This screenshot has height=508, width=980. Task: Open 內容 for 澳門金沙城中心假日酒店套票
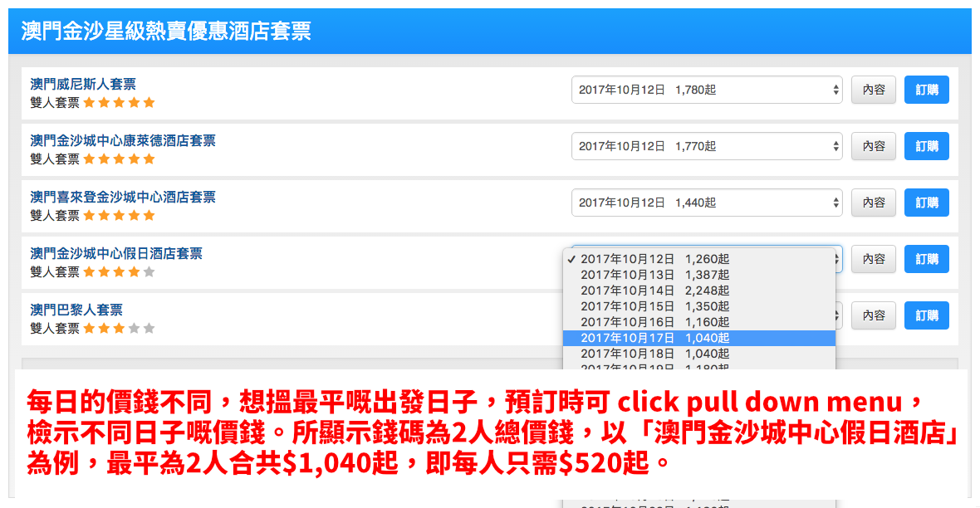tap(874, 259)
